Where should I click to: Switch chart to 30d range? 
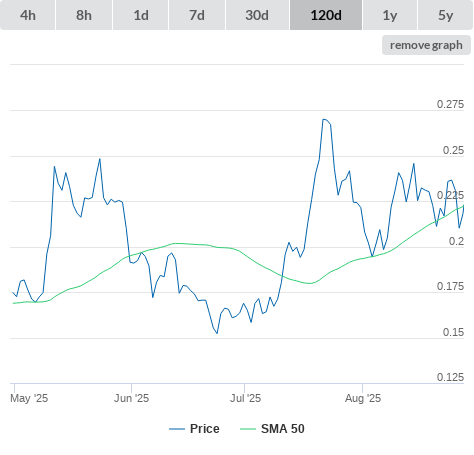click(x=257, y=15)
